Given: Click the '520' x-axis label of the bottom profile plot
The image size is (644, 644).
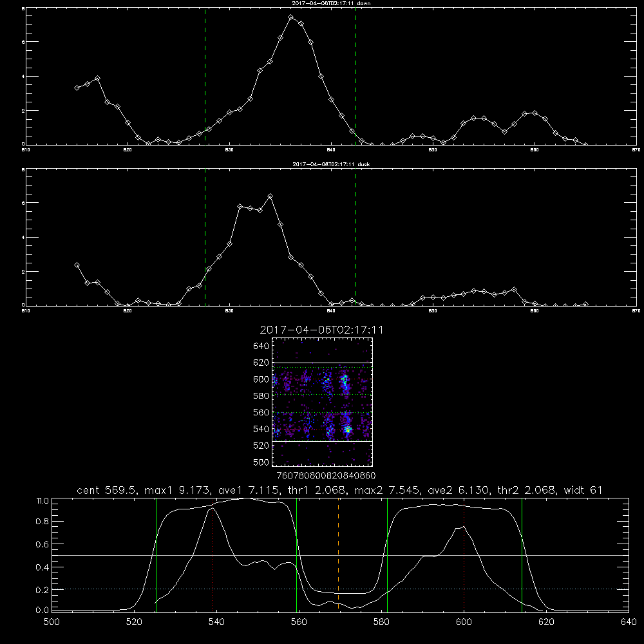Looking at the screenshot, I should 134,621.
